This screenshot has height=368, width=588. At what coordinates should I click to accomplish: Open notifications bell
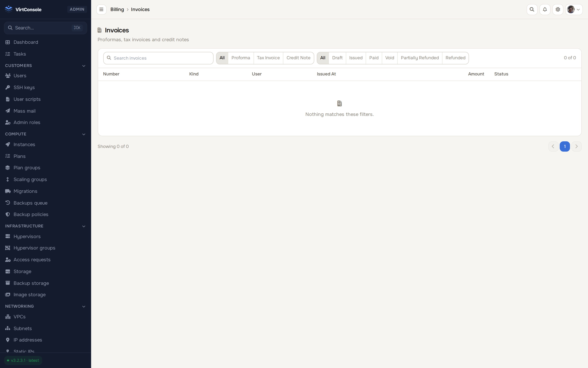click(545, 10)
